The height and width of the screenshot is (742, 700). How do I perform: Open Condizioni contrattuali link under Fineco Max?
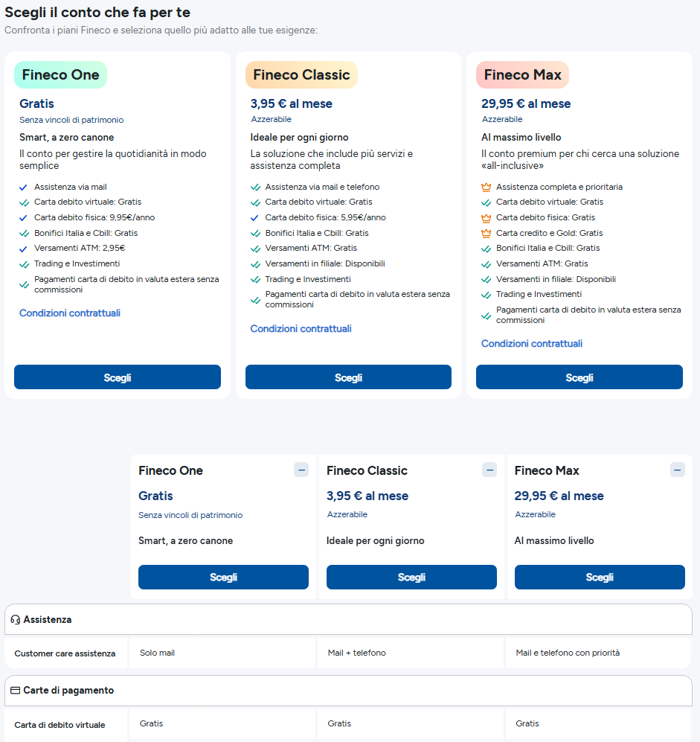pos(532,344)
